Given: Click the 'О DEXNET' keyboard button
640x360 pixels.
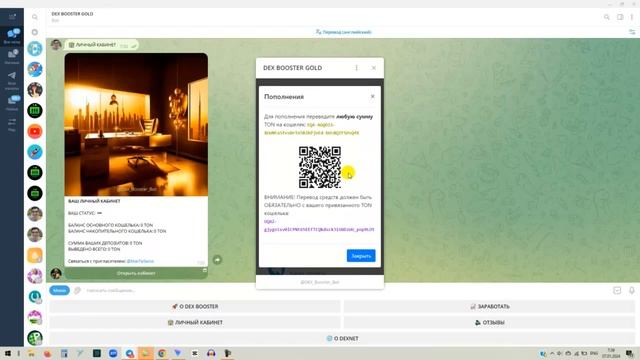Looking at the screenshot, I should point(342,338).
